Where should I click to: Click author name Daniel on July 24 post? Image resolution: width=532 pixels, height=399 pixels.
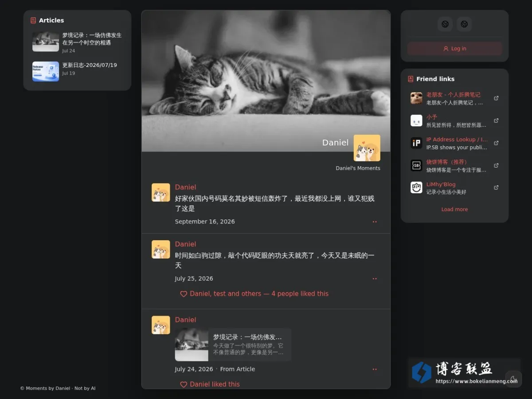pyautogui.click(x=185, y=320)
